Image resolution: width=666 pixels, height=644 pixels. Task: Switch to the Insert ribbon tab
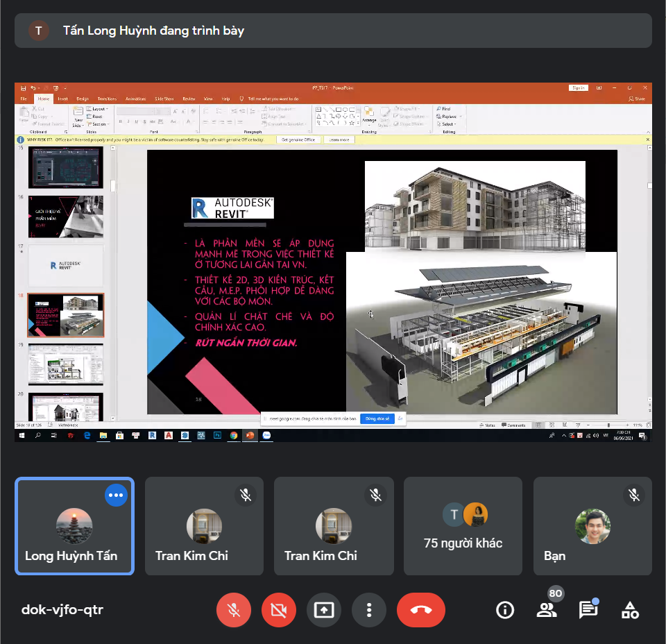[63, 99]
